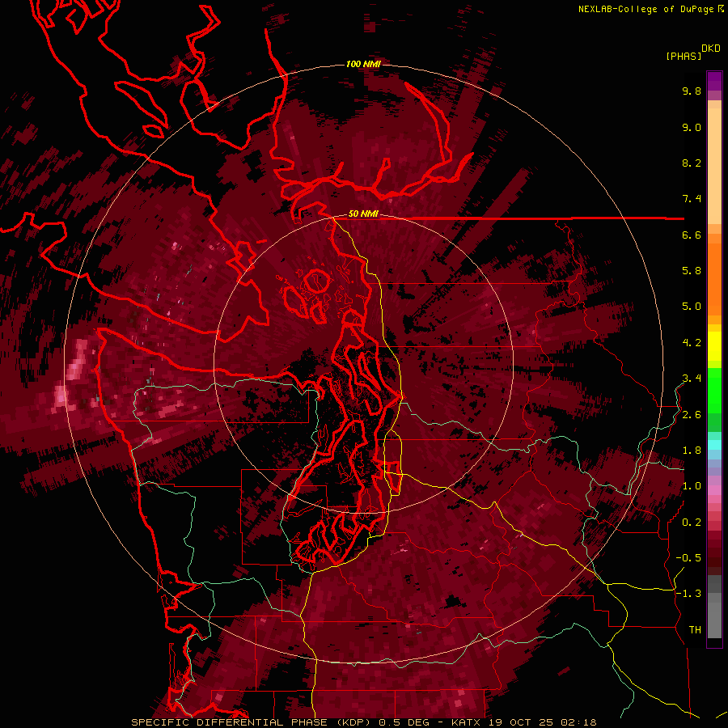
Task: Click the 1.8 scale value
Action: 692,451
